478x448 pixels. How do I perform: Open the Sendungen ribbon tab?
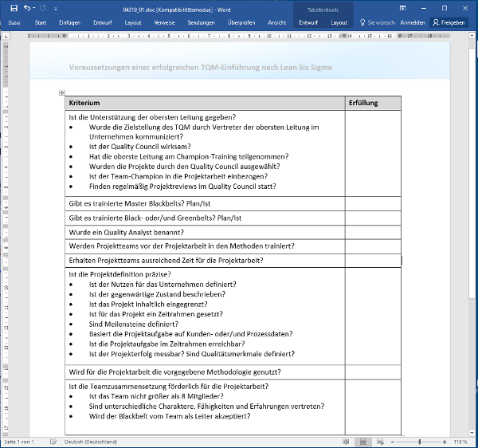pos(201,23)
